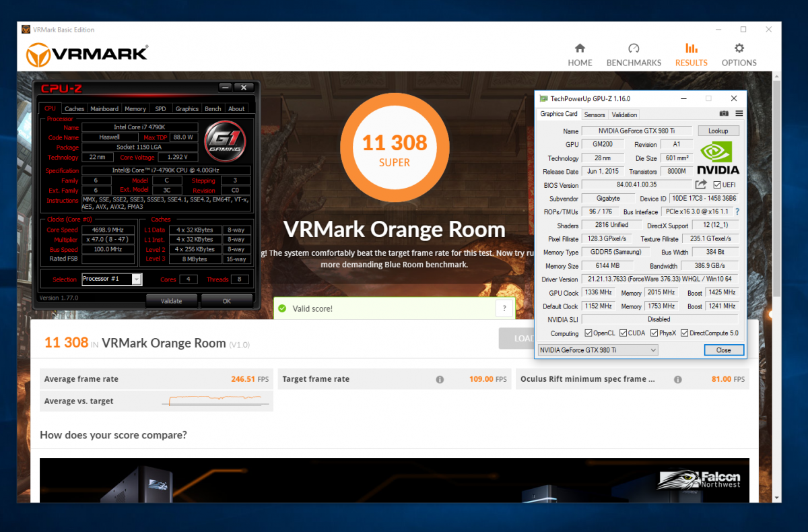Open the Memory tab in CPU-Z
Viewport: 808px width, 532px height.
[135, 108]
